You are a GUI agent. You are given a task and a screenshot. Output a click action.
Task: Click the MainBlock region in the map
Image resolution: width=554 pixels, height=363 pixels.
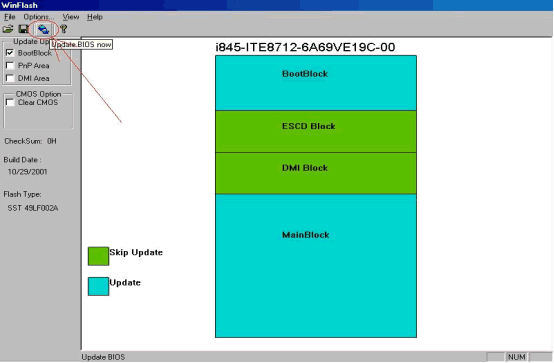[316, 266]
